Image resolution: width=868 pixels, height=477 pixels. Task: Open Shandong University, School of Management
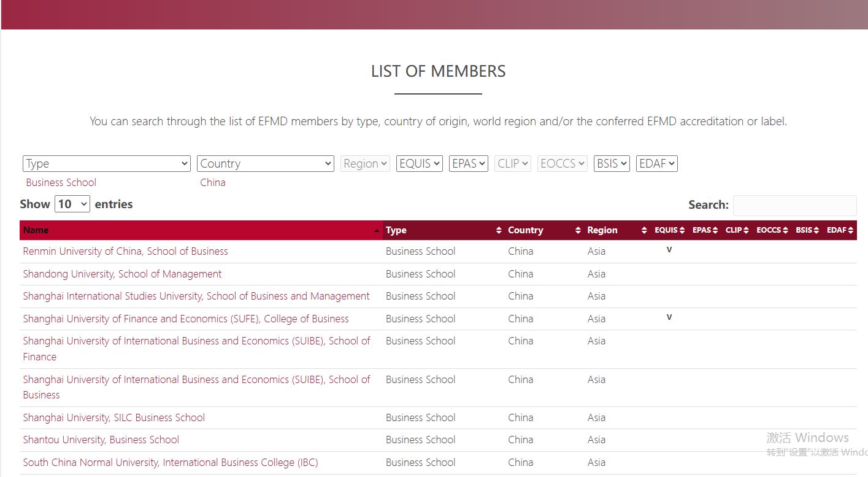click(x=122, y=274)
